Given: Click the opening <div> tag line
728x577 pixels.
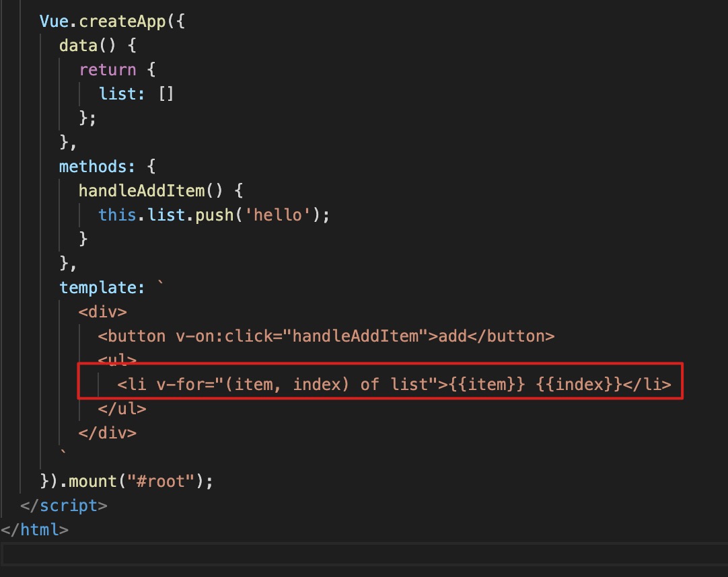Looking at the screenshot, I should (x=103, y=312).
